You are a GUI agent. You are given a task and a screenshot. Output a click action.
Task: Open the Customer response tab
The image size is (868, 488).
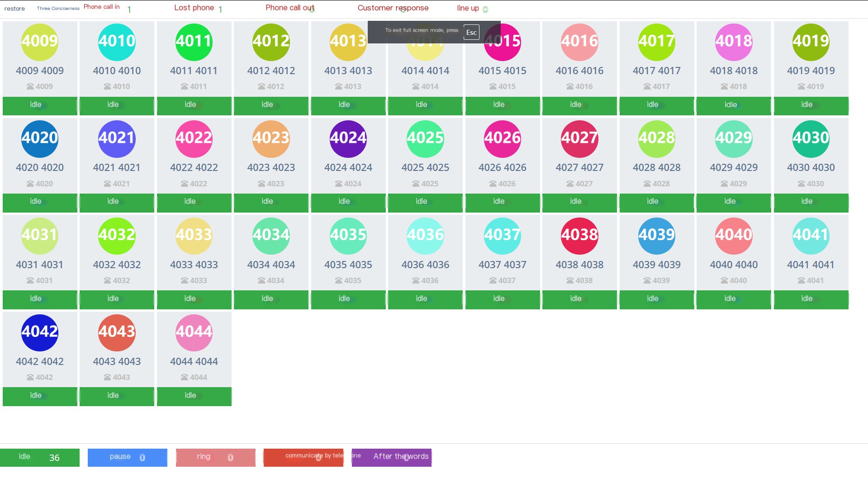(x=393, y=8)
